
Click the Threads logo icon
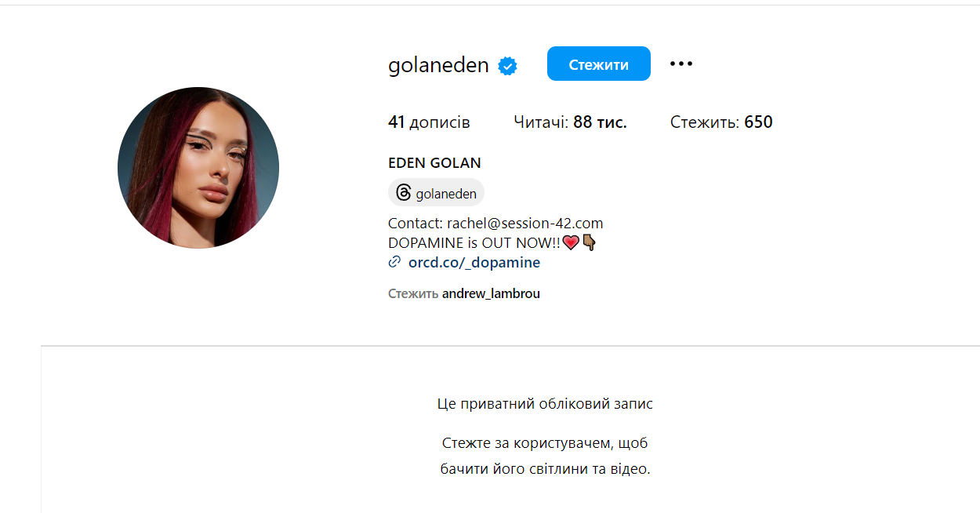click(x=404, y=193)
